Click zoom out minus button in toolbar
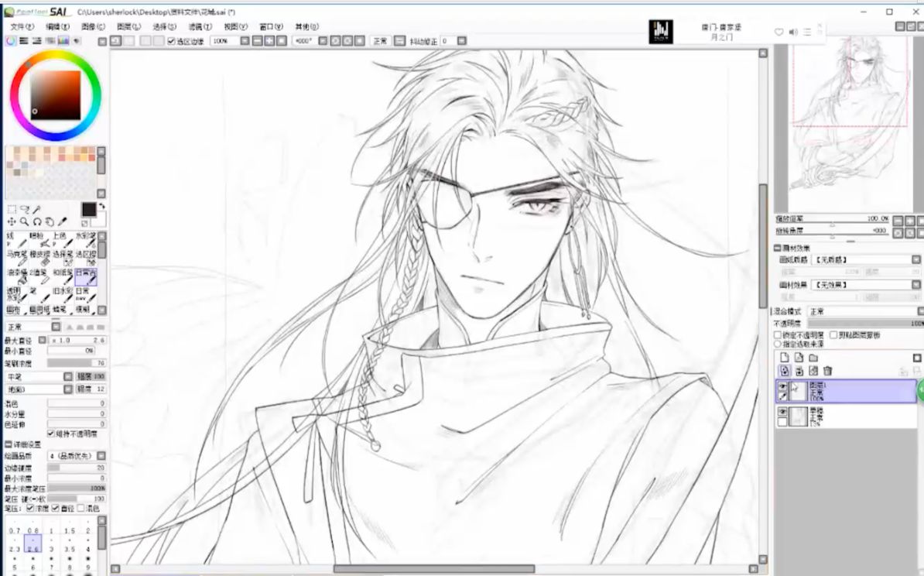Image resolution: width=924 pixels, height=576 pixels. [x=258, y=41]
